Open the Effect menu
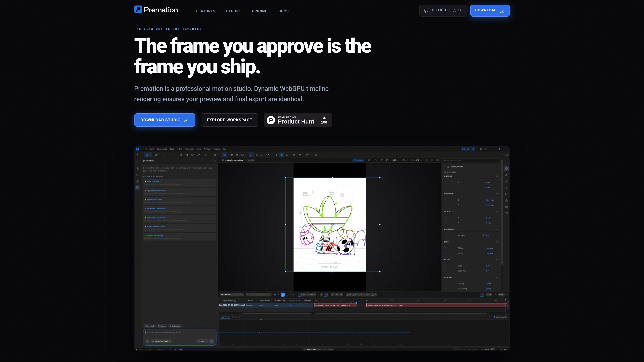This screenshot has height=362, width=644. (x=180, y=149)
